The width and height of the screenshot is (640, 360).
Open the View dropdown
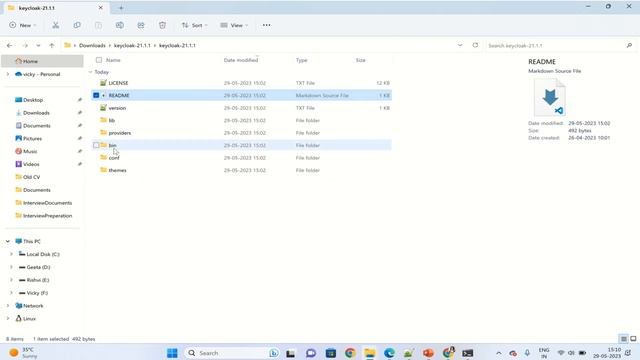pyautogui.click(x=234, y=25)
